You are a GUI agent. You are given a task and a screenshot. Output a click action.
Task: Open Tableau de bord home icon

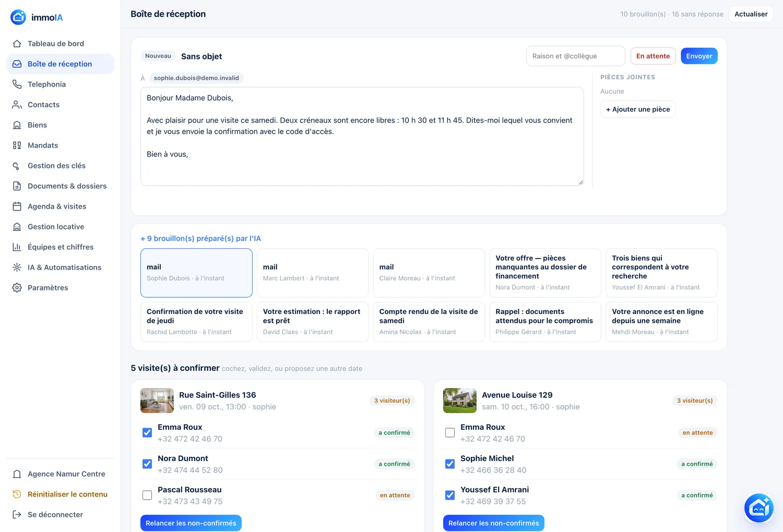click(x=17, y=44)
